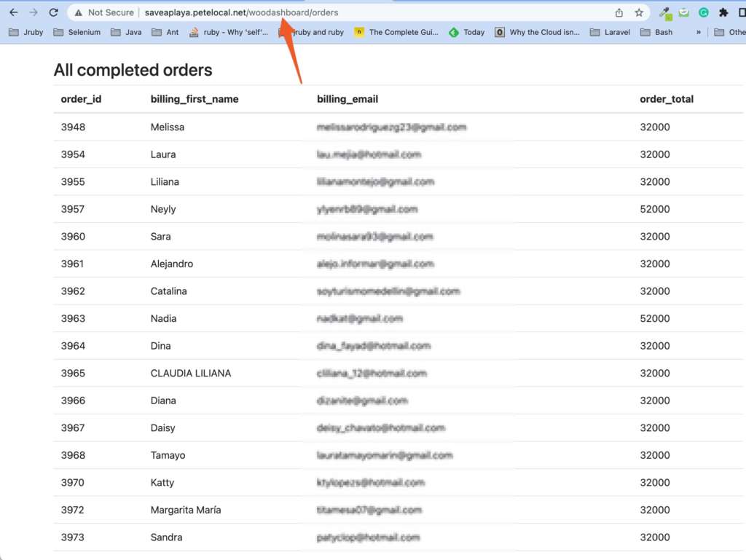
Task: Click the address bar URL field
Action: 364,12
